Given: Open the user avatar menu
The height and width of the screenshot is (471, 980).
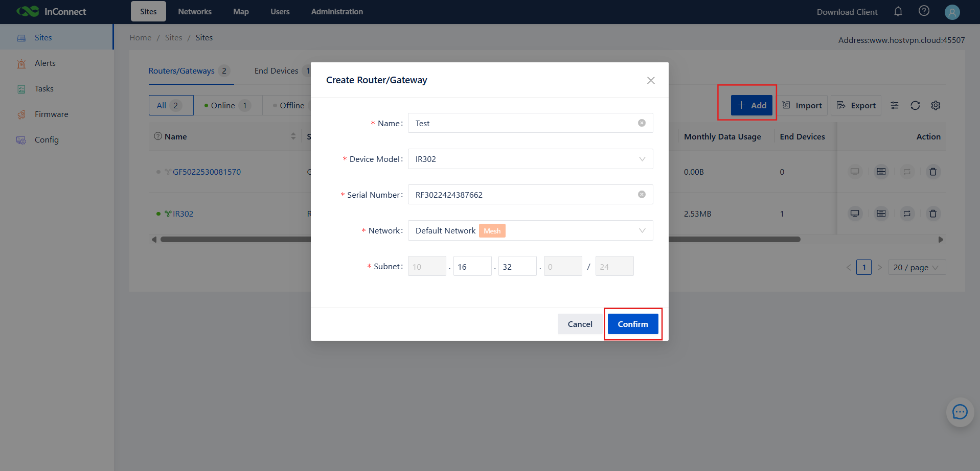Looking at the screenshot, I should (952, 12).
